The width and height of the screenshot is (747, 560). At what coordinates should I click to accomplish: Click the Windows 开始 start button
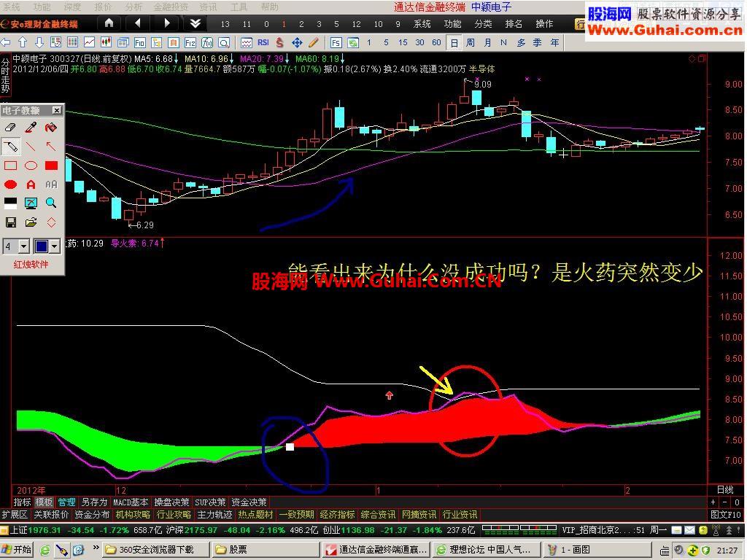click(16, 550)
